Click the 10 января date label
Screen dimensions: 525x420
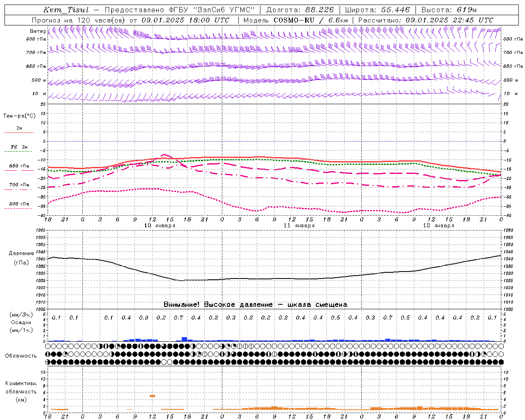click(x=160, y=226)
